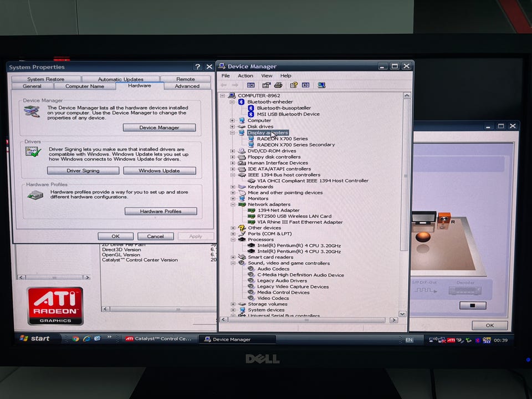Click the Device Manager icon in System Properties
The image size is (532, 399).
[32, 111]
